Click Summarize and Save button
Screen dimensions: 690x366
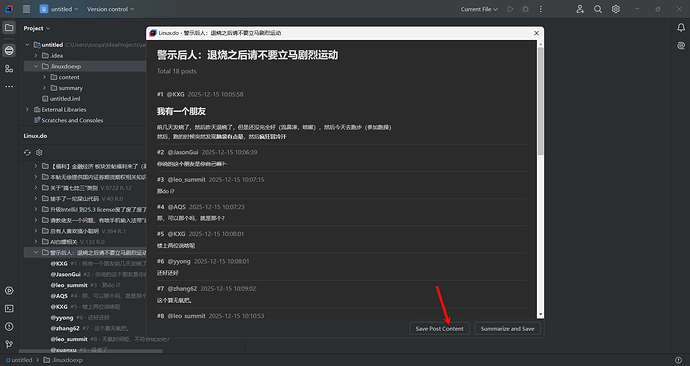507,329
